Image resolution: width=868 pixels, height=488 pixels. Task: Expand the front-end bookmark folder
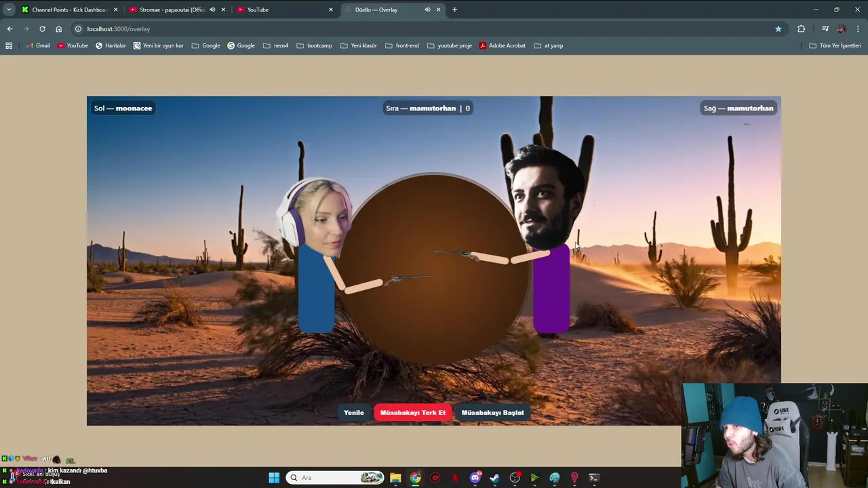click(x=402, y=45)
